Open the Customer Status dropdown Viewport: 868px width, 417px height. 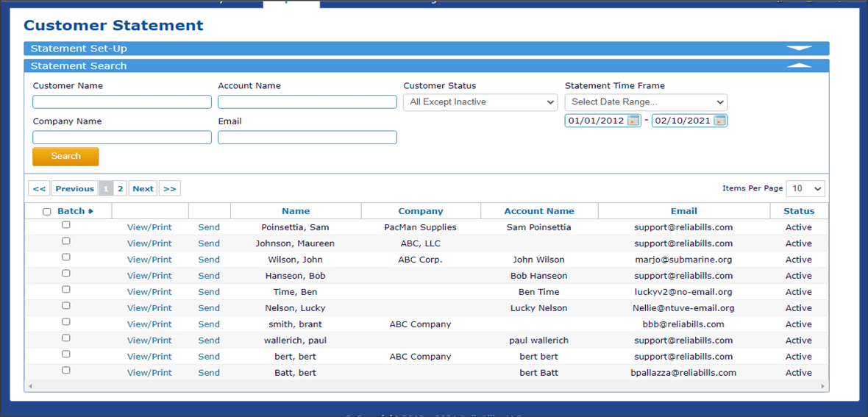coord(480,102)
